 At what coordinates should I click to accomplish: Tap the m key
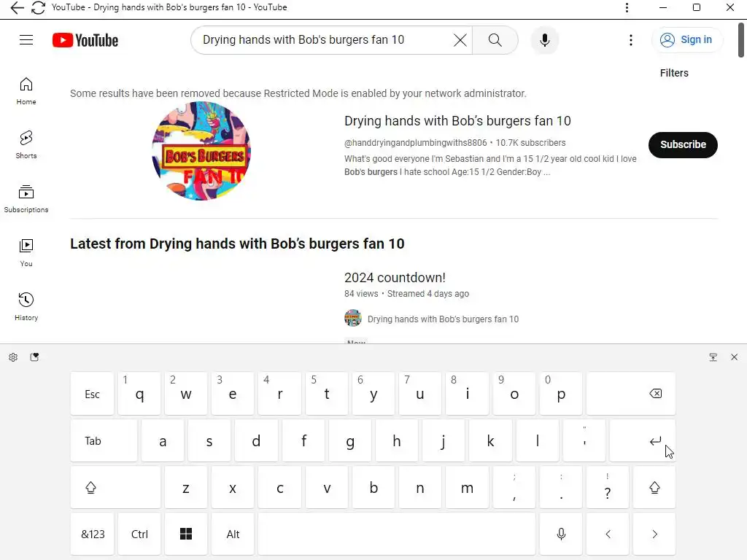click(x=467, y=488)
